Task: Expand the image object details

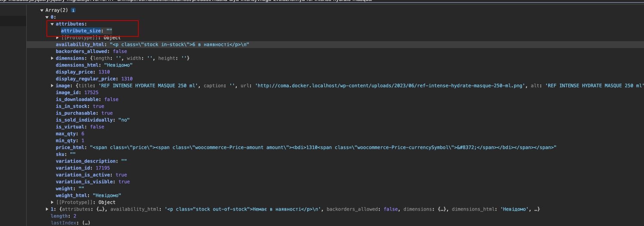Action: [x=52, y=86]
